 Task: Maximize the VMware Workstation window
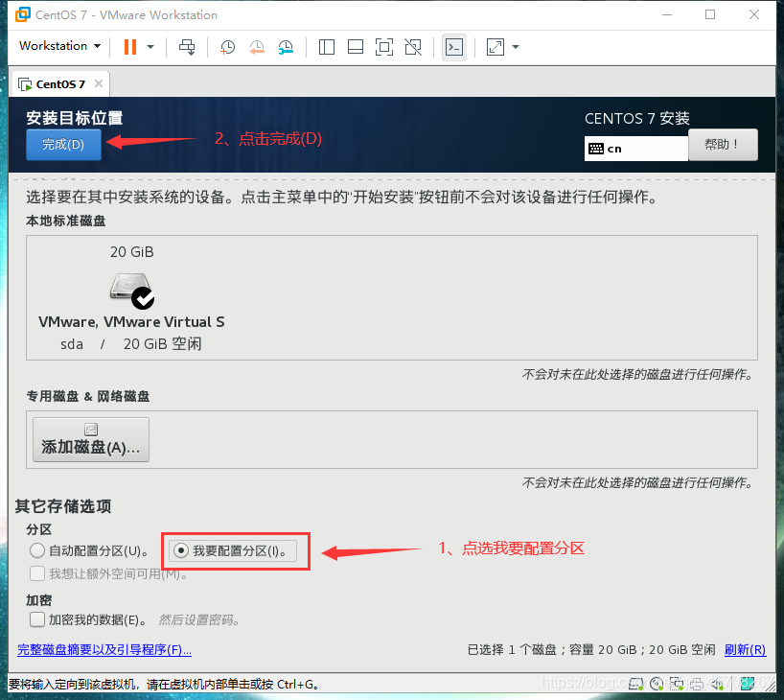pyautogui.click(x=710, y=14)
